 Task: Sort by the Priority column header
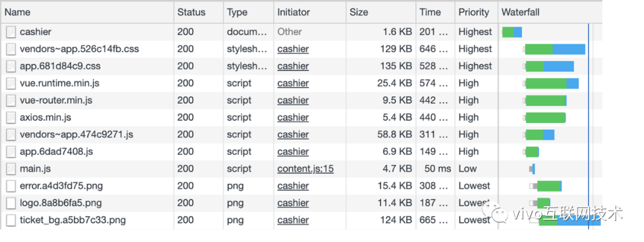pos(473,12)
